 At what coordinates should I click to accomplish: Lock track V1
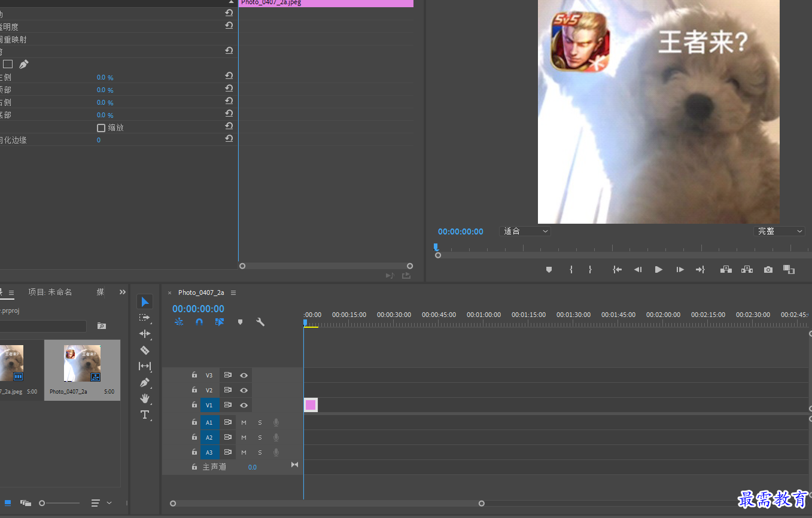[x=194, y=405]
